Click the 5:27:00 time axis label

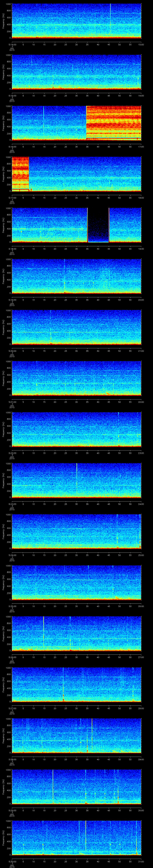pyautogui.click(x=12, y=708)
